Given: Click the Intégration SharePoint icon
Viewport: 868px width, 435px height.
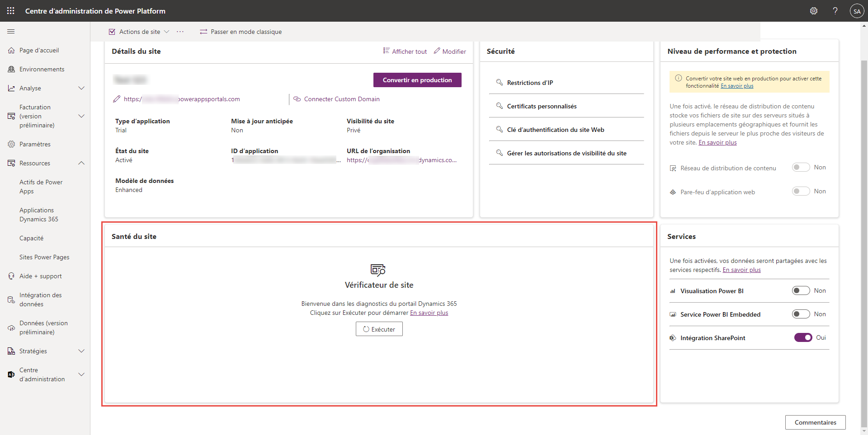Looking at the screenshot, I should click(x=673, y=338).
